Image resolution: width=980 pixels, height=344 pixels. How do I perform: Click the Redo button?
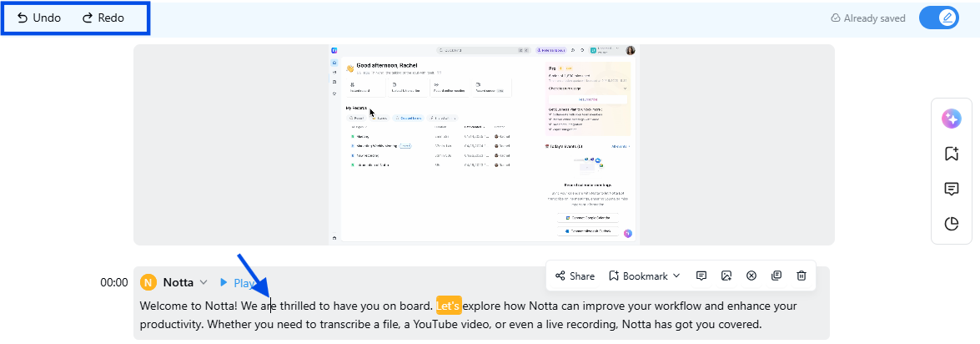(103, 18)
